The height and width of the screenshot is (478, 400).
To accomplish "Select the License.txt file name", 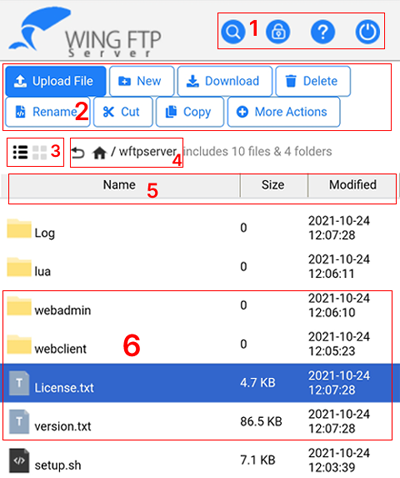I will click(x=64, y=388).
